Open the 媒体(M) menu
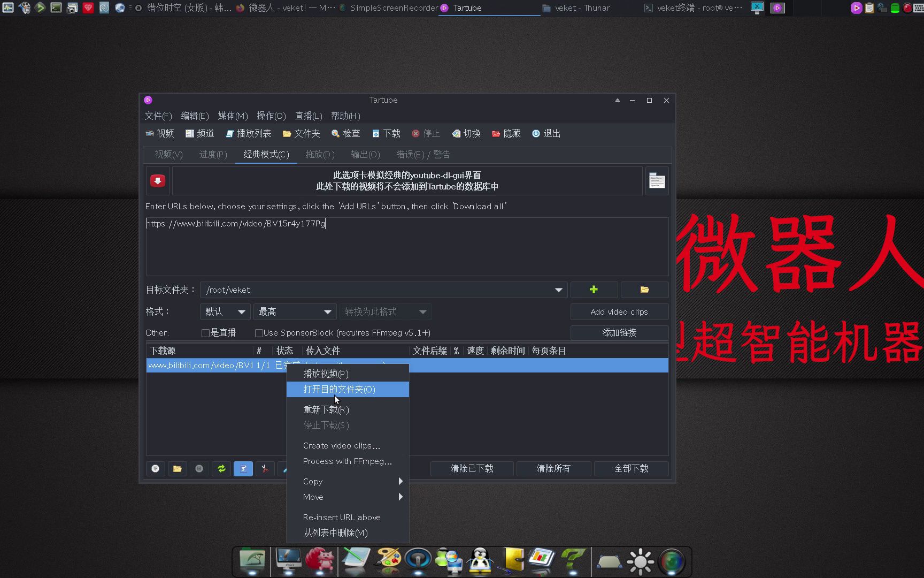Viewport: 924px width, 578px height. click(x=233, y=116)
